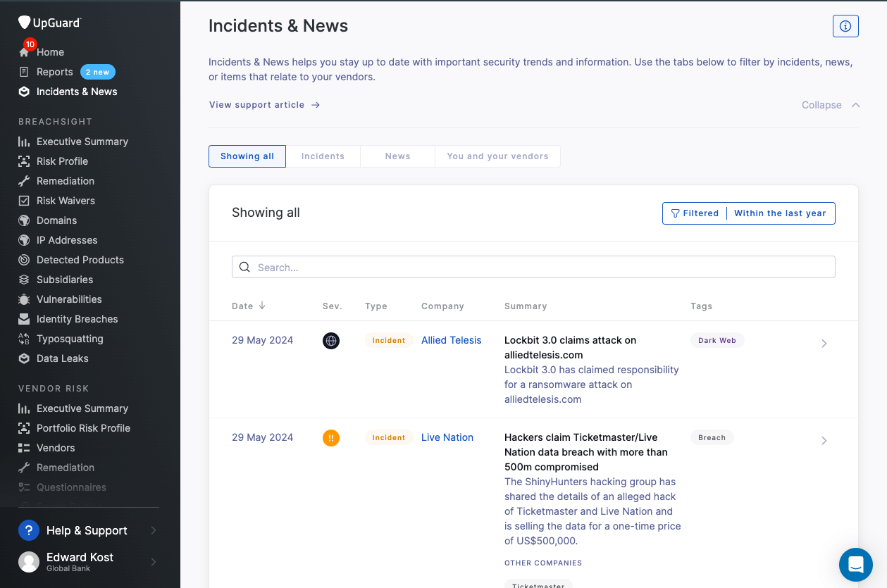Click the Typosquatting icon
This screenshot has height=588, width=887.
pos(24,339)
